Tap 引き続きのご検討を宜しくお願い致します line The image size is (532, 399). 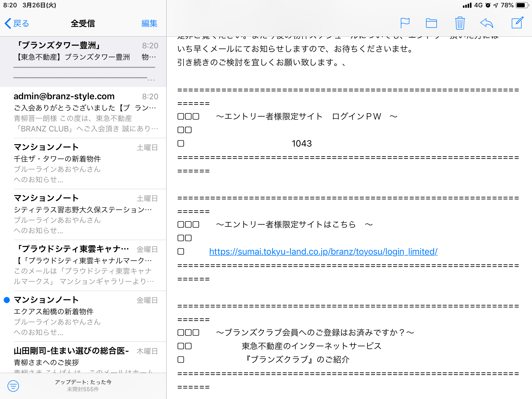(261, 62)
